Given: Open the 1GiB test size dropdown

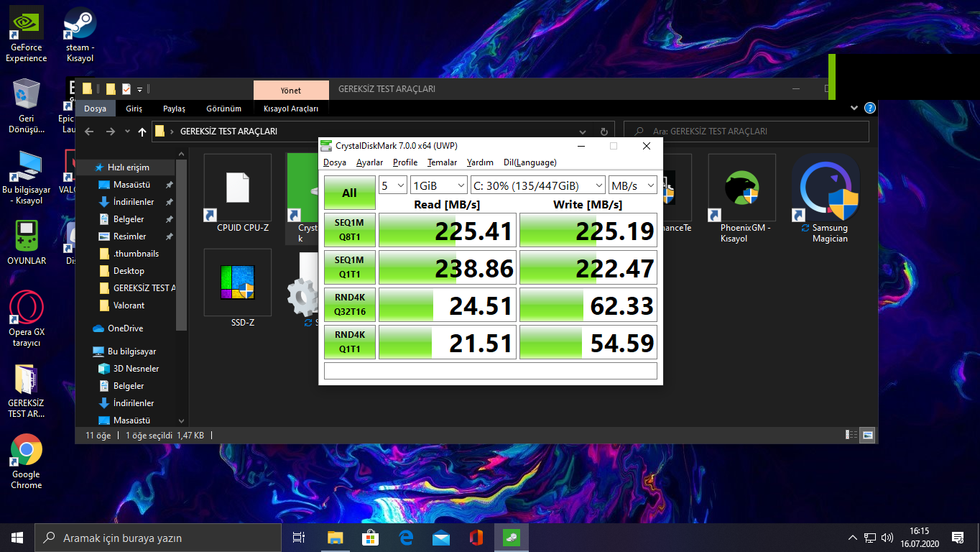Looking at the screenshot, I should click(439, 185).
